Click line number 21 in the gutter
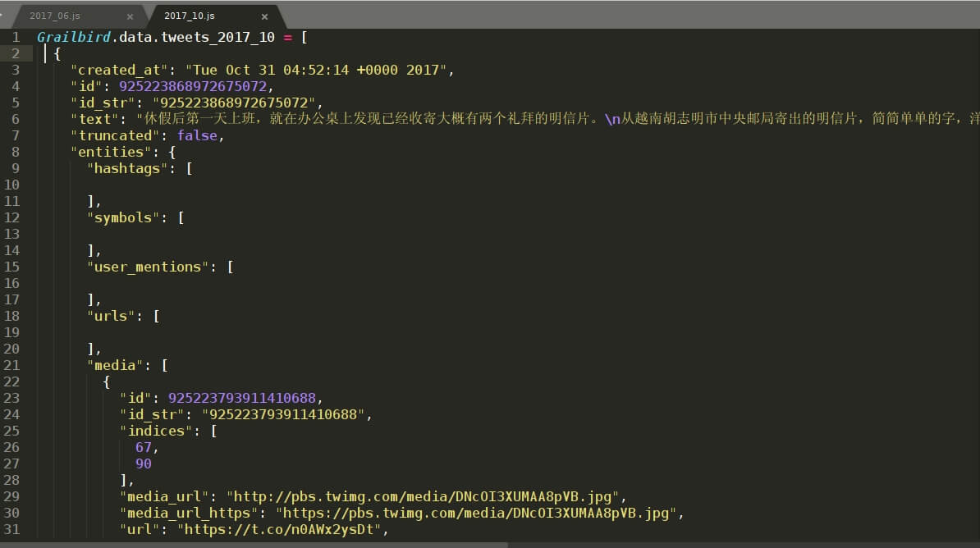 click(x=11, y=365)
